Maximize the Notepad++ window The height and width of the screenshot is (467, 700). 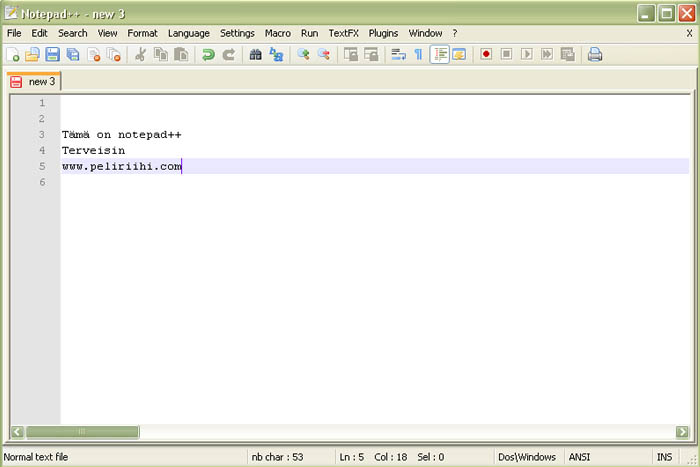[667, 13]
